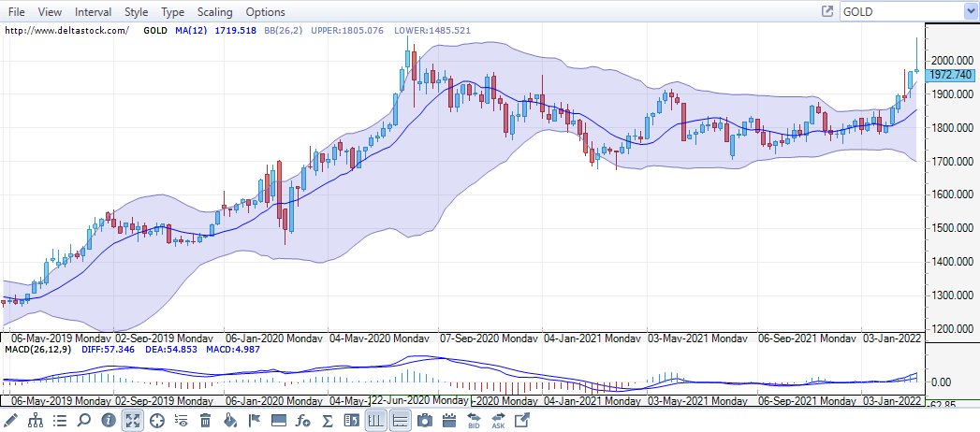The image size is (980, 432).
Task: Click the sigma summation icon
Action: pyautogui.click(x=327, y=420)
